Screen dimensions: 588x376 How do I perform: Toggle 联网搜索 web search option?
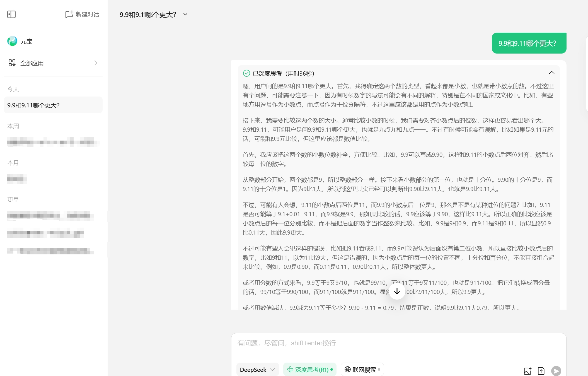(x=362, y=370)
